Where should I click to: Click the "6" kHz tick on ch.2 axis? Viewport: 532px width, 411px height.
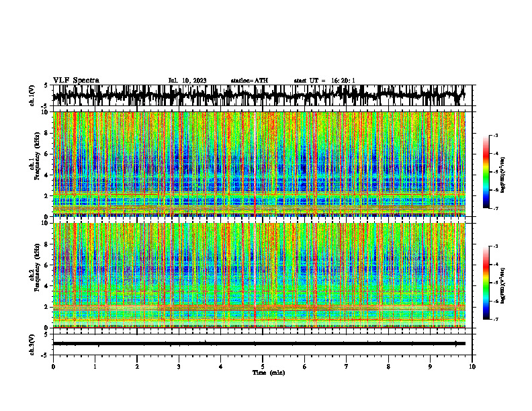click(47, 265)
